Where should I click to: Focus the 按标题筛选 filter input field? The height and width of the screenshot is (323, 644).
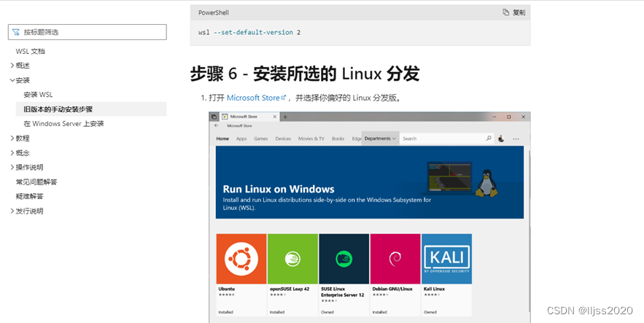click(87, 32)
